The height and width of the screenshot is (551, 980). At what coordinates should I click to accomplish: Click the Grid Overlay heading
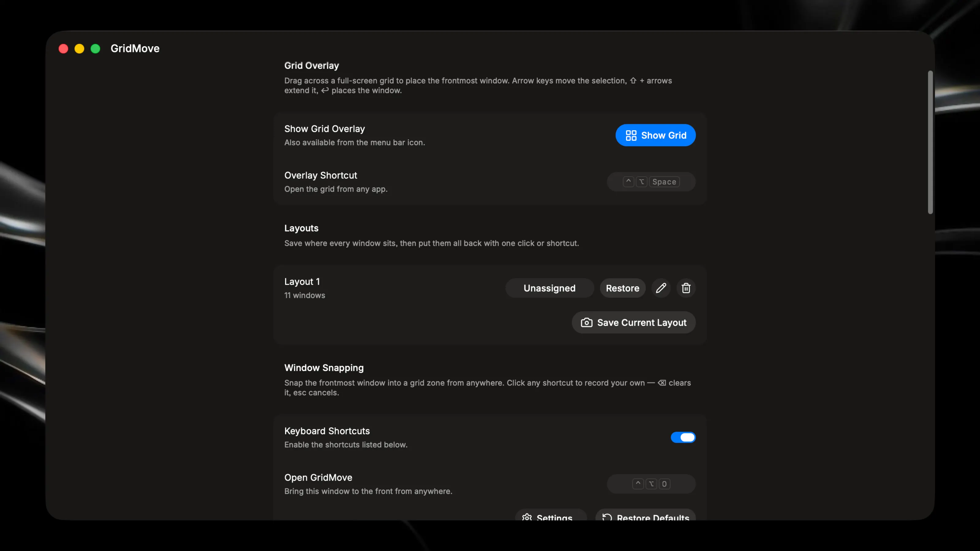tap(311, 66)
